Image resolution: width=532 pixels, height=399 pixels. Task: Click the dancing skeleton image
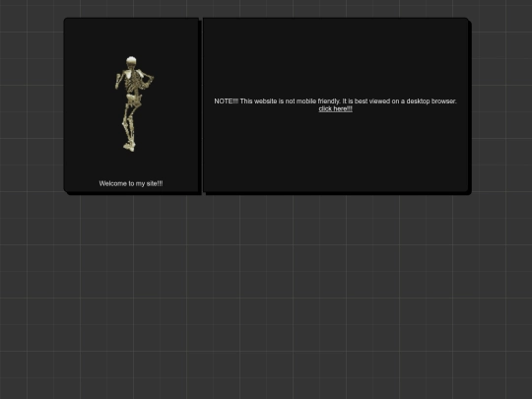(134, 103)
